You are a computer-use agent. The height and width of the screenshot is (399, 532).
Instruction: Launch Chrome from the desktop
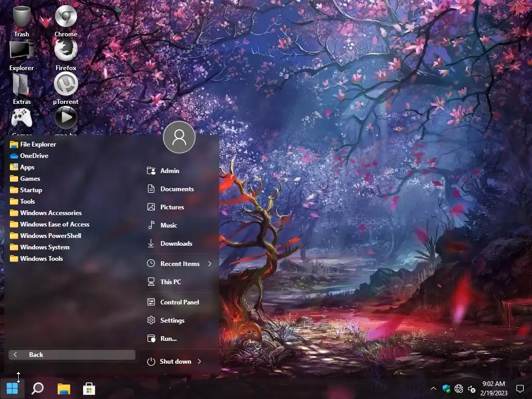(x=66, y=20)
